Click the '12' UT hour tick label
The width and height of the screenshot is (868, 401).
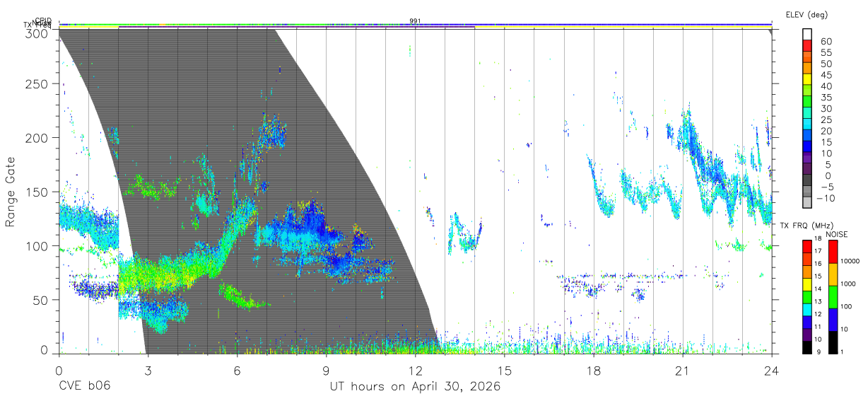(415, 370)
